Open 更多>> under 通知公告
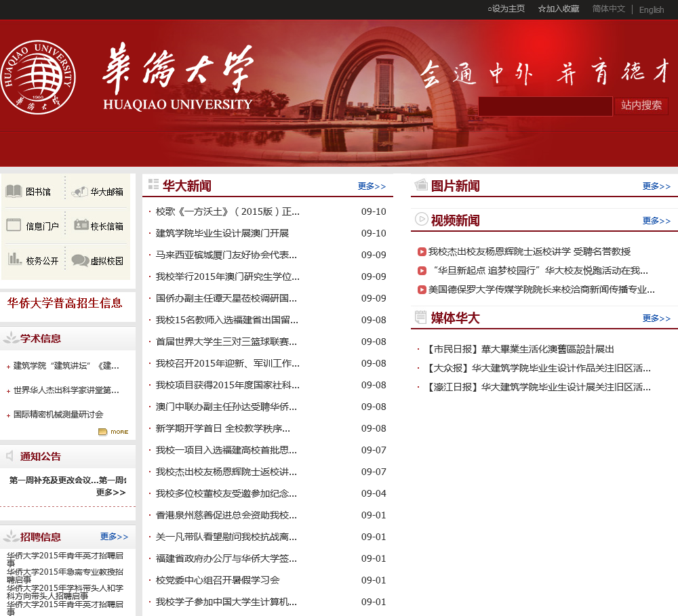The width and height of the screenshot is (678, 616). (x=111, y=493)
